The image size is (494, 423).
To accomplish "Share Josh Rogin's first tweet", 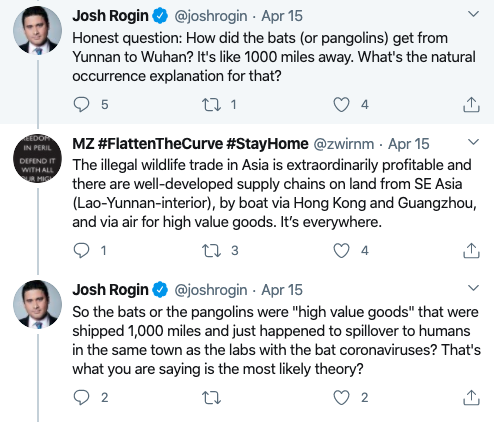I will pyautogui.click(x=471, y=104).
